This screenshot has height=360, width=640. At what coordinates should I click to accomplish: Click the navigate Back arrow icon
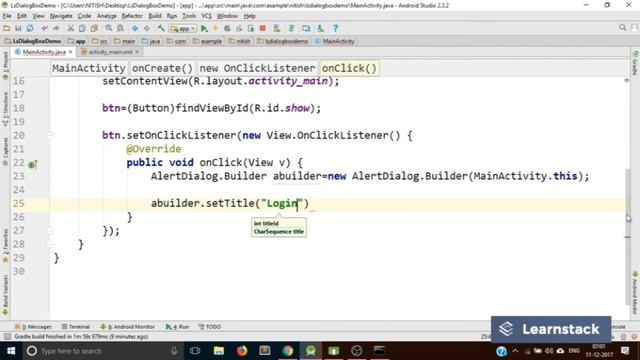pyautogui.click(x=135, y=28)
